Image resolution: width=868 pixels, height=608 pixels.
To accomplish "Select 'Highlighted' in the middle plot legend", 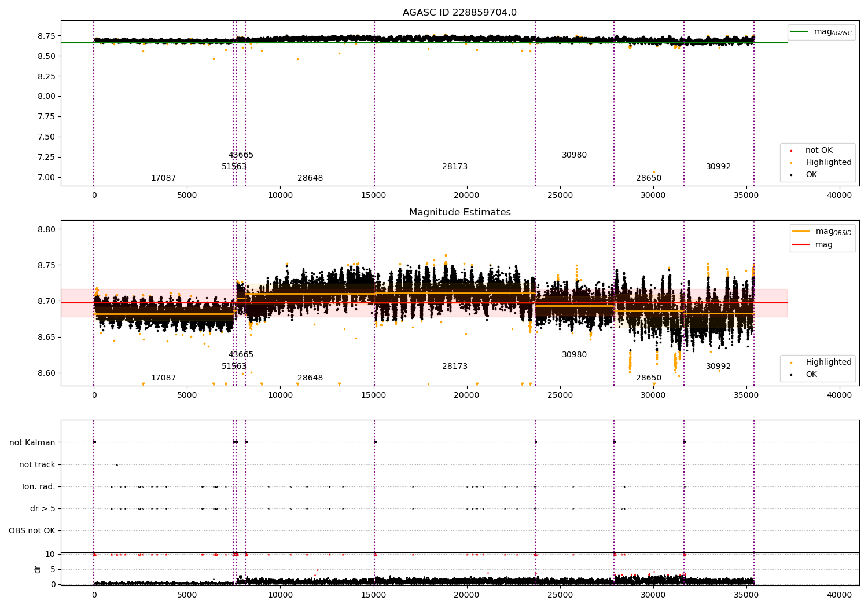I will click(x=828, y=362).
